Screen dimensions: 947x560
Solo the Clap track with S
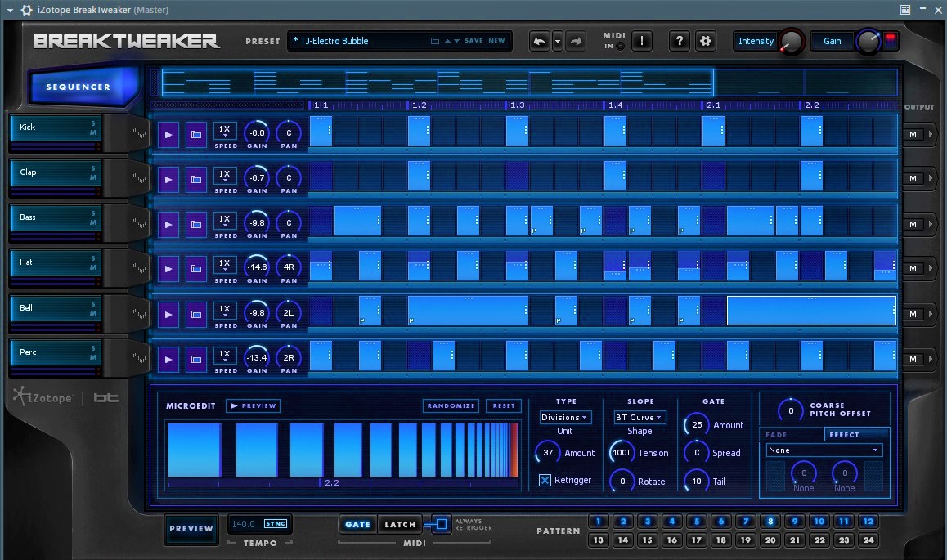(x=93, y=168)
